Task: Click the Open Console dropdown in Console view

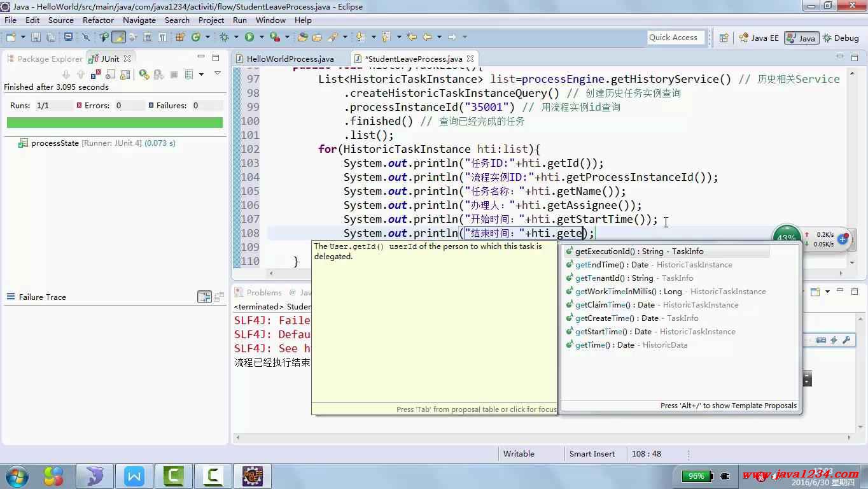Action: [x=827, y=292]
